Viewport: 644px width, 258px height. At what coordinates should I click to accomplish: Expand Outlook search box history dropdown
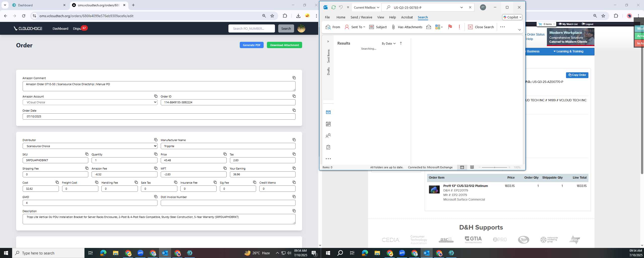(462, 7)
